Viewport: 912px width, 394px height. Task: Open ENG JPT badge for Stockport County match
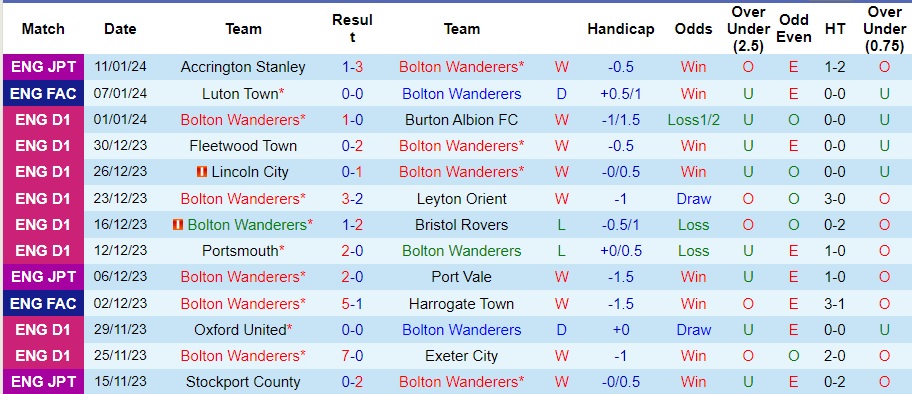click(43, 382)
